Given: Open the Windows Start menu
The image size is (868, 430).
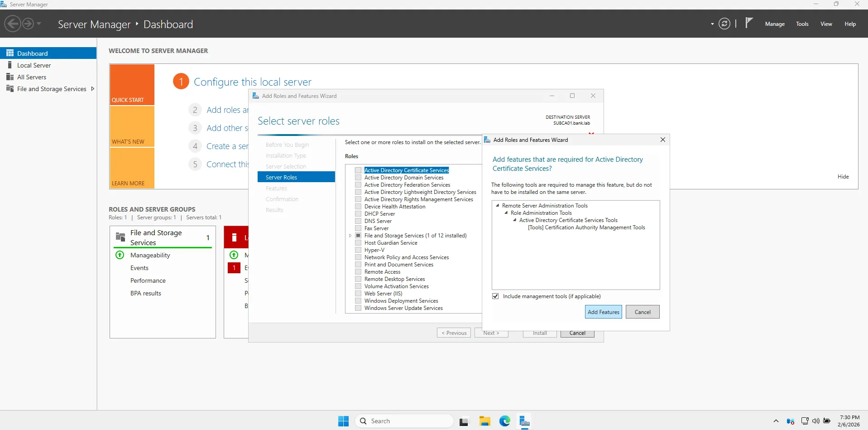Looking at the screenshot, I should point(344,421).
